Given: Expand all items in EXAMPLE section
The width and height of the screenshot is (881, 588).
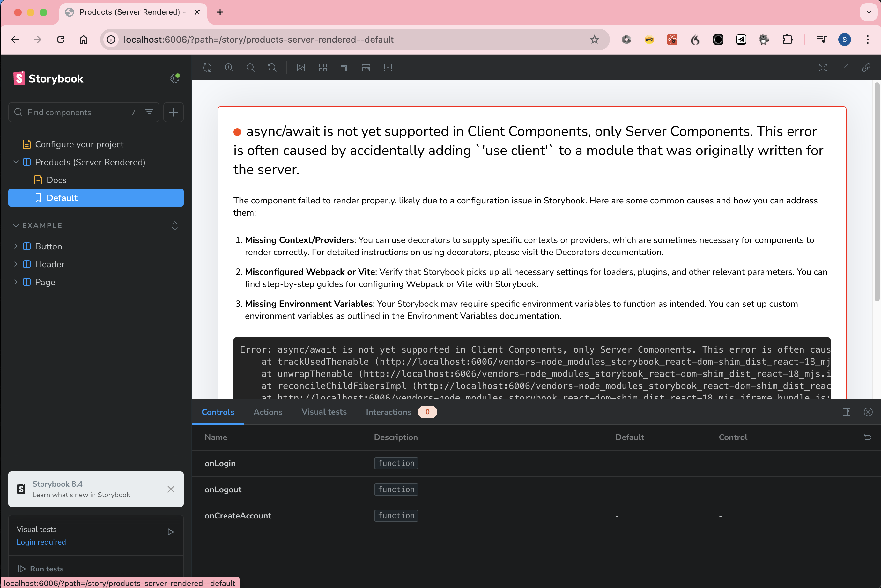Looking at the screenshot, I should (175, 225).
